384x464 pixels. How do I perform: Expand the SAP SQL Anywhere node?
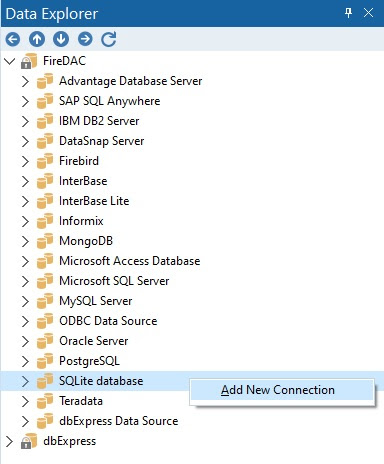pos(25,101)
